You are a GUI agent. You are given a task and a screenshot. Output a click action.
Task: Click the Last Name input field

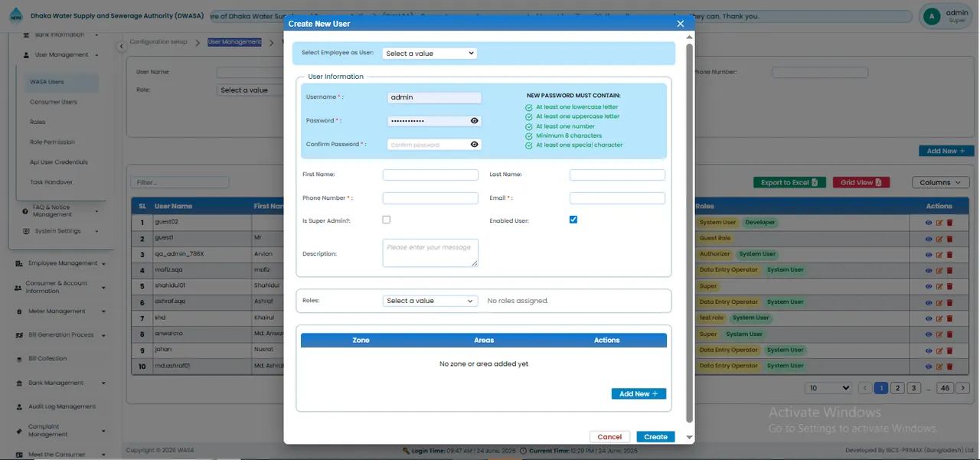[617, 175]
